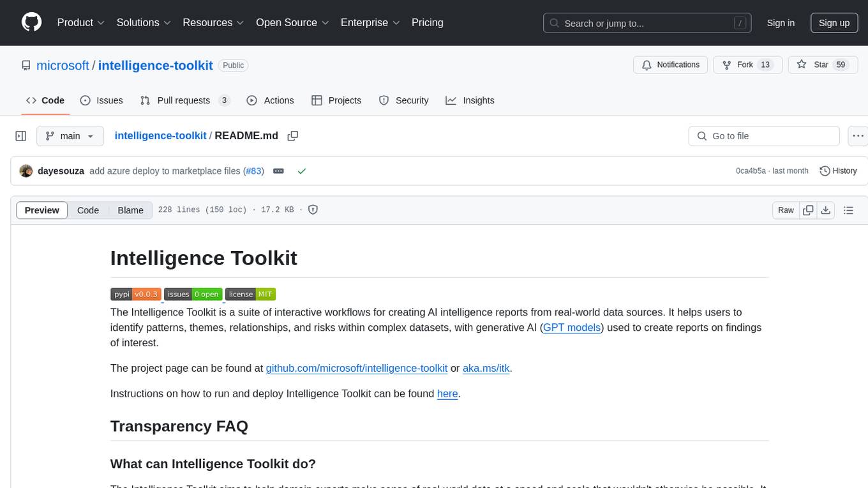Screen dimensions: 868x488
Task: Click the license MIT badge
Action: click(250, 294)
